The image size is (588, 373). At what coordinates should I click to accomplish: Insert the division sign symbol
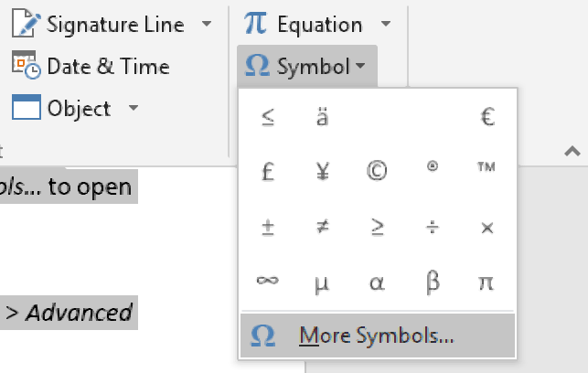[x=432, y=227]
